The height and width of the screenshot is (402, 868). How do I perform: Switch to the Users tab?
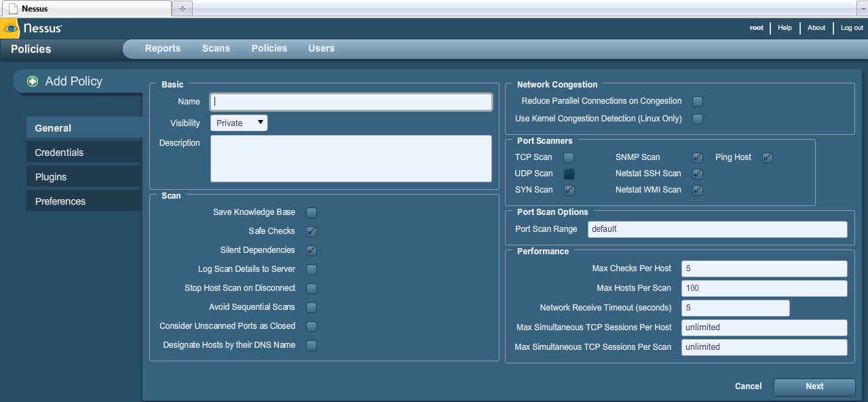[321, 48]
